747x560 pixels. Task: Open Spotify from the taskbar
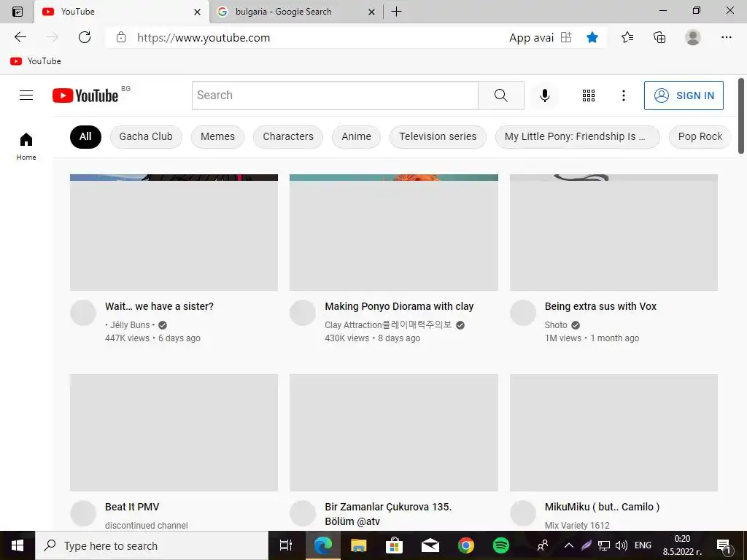point(500,545)
